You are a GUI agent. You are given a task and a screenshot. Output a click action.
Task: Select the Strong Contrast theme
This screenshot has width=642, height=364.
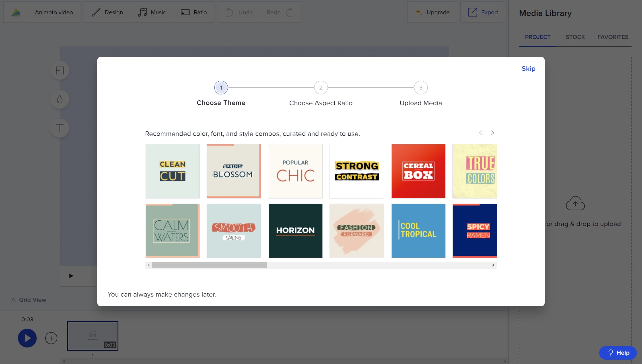click(x=357, y=171)
